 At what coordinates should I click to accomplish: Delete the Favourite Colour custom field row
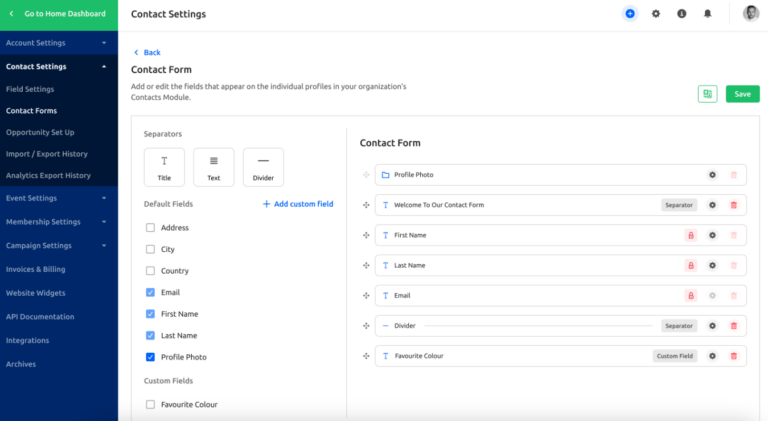(x=734, y=356)
